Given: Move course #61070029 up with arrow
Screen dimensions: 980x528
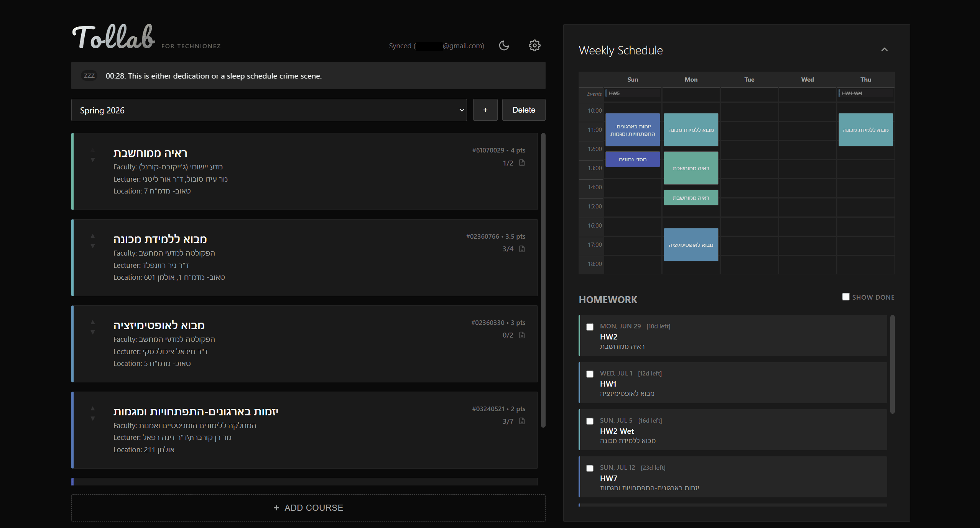Looking at the screenshot, I should coord(93,150).
